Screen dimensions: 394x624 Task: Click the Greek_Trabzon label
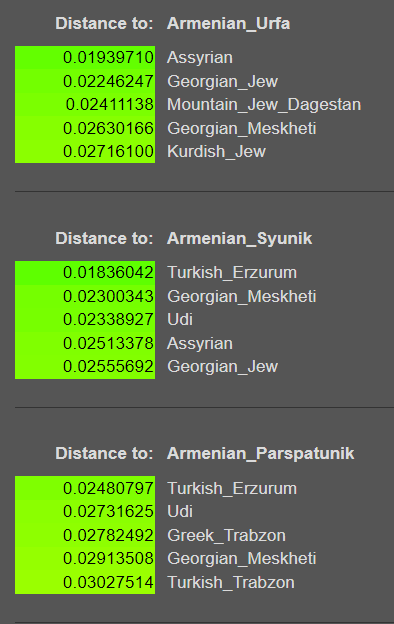[x=226, y=535]
